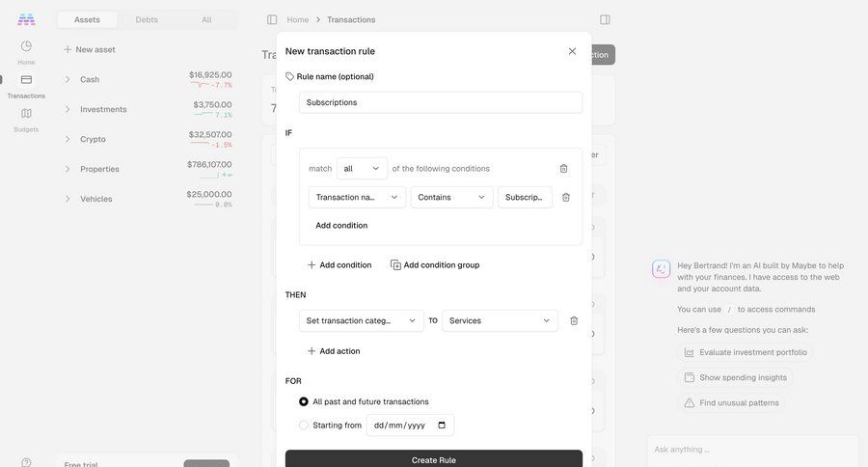Screen dimensions: 868x467
Task: Click the Starting from date input
Action: pos(410,426)
